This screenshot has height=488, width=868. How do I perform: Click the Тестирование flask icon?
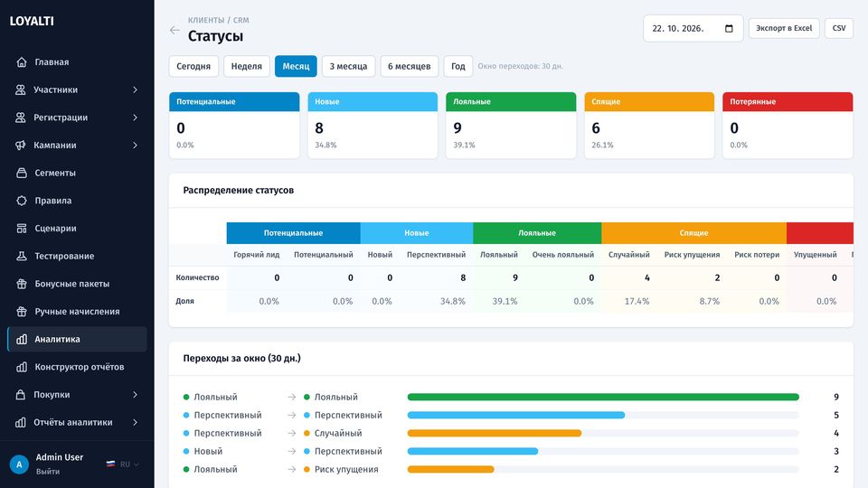(21, 256)
